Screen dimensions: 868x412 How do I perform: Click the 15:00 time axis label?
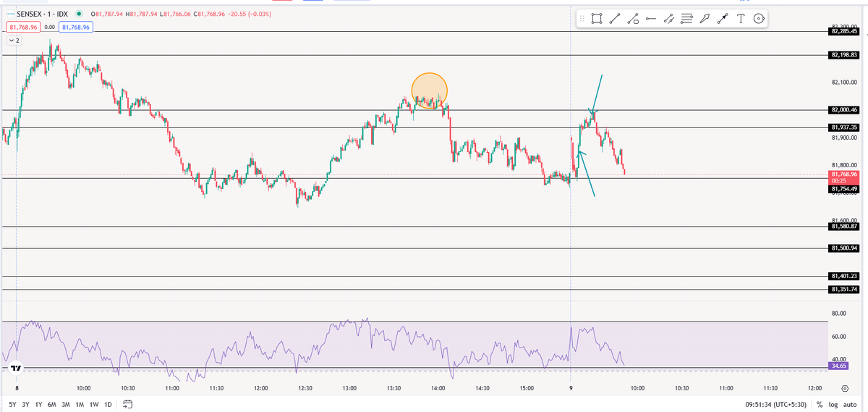tap(527, 389)
